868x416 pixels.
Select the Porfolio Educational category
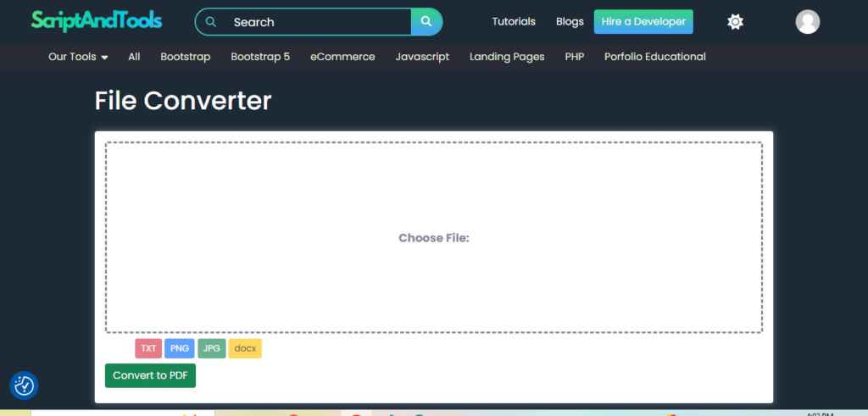[655, 57]
